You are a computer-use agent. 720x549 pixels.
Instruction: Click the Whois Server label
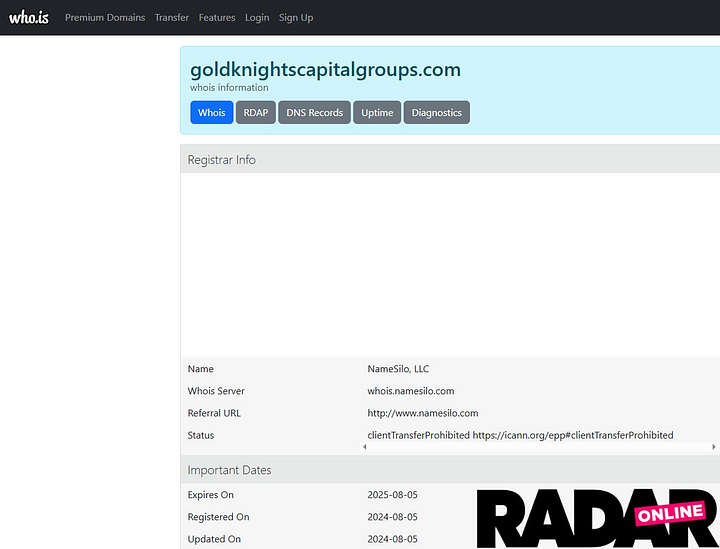click(x=216, y=391)
